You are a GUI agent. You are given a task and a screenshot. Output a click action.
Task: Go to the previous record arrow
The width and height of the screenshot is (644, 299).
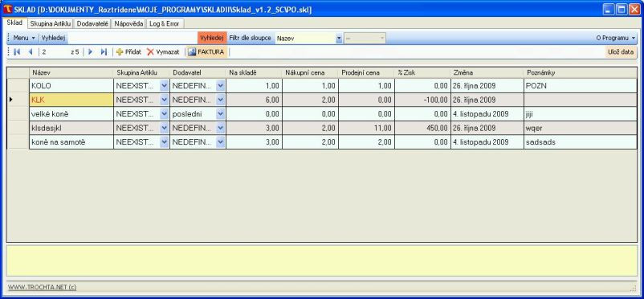pyautogui.click(x=31, y=51)
